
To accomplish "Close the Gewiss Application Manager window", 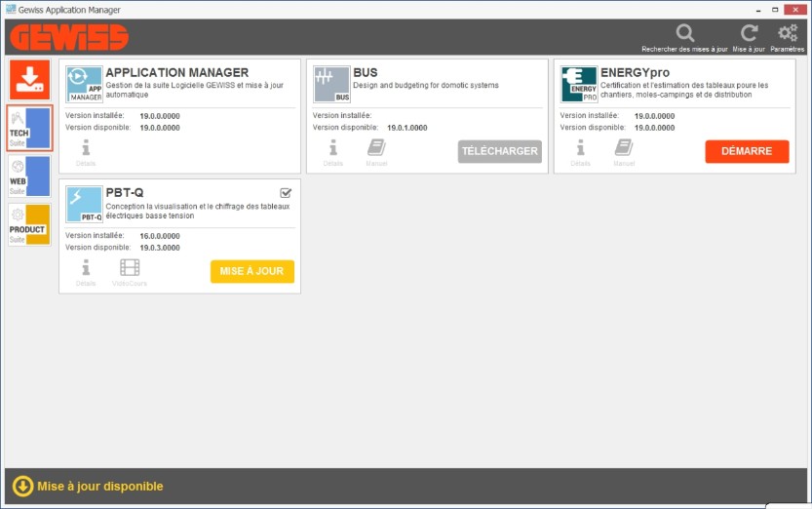I will click(x=794, y=10).
